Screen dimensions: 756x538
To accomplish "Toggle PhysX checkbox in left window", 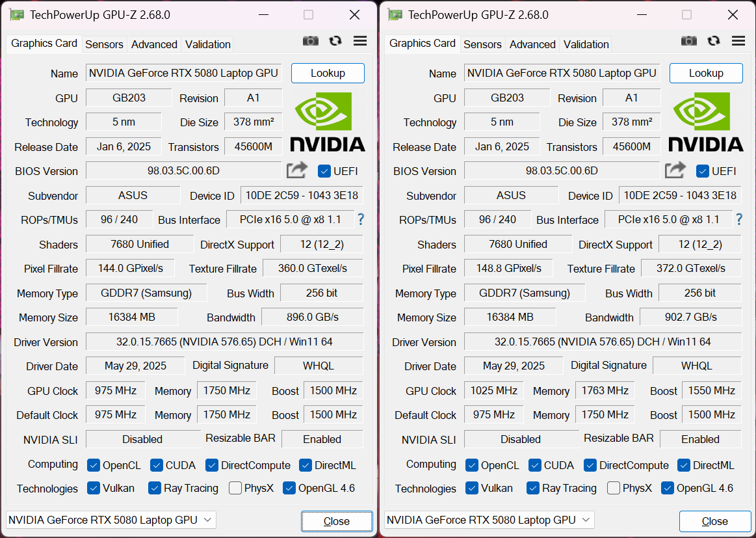I will pyautogui.click(x=235, y=488).
